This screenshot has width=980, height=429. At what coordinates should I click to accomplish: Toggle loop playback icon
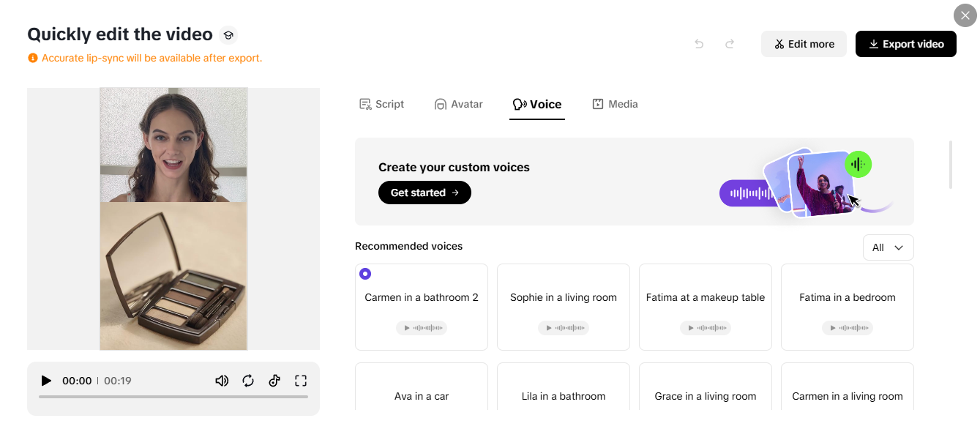coord(248,381)
